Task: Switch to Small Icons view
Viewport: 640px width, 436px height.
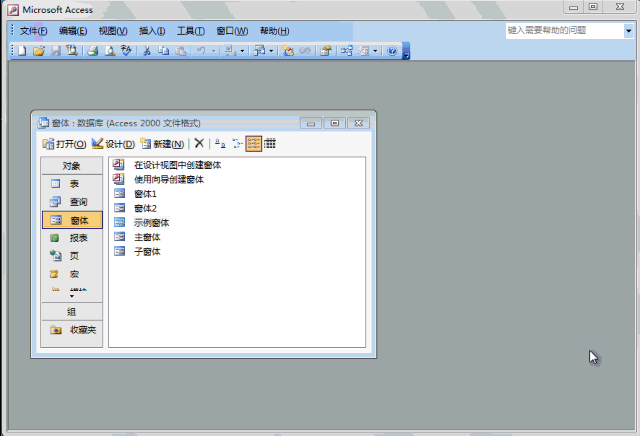Action: click(x=237, y=143)
